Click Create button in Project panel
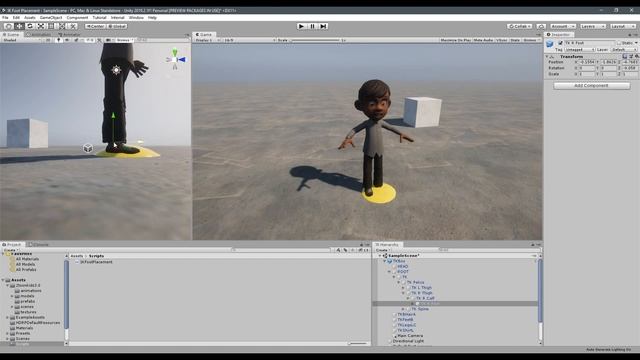This screenshot has width=640, height=360. [x=10, y=250]
